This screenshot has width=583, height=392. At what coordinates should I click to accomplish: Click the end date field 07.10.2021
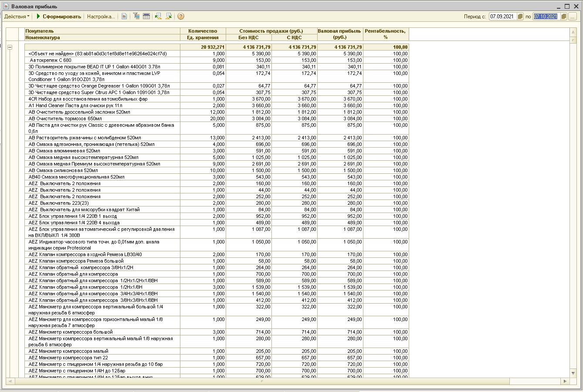click(x=546, y=17)
